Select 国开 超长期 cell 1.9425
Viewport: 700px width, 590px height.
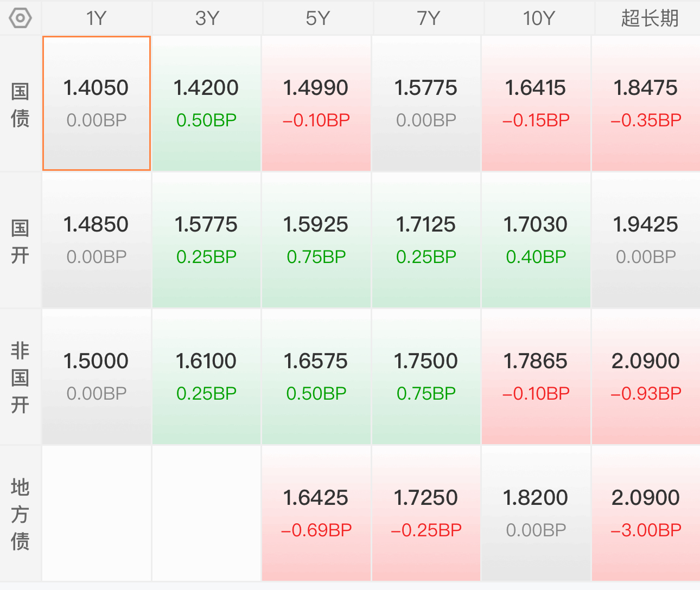[x=646, y=240]
